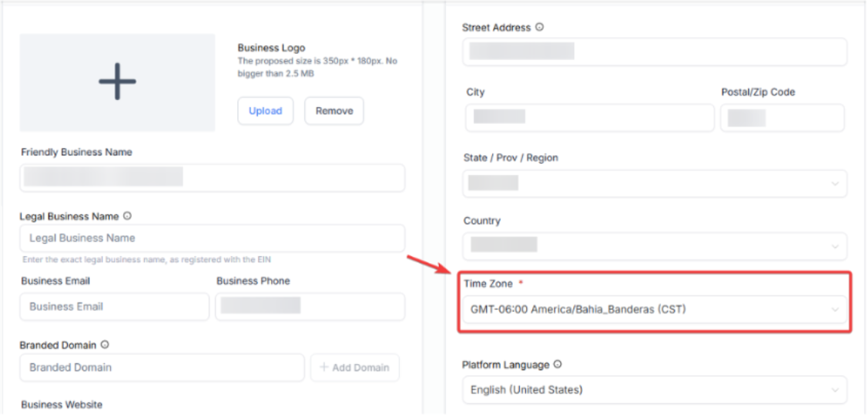Click the info icon beside Legal Business Name
The height and width of the screenshot is (418, 868).
click(x=127, y=216)
